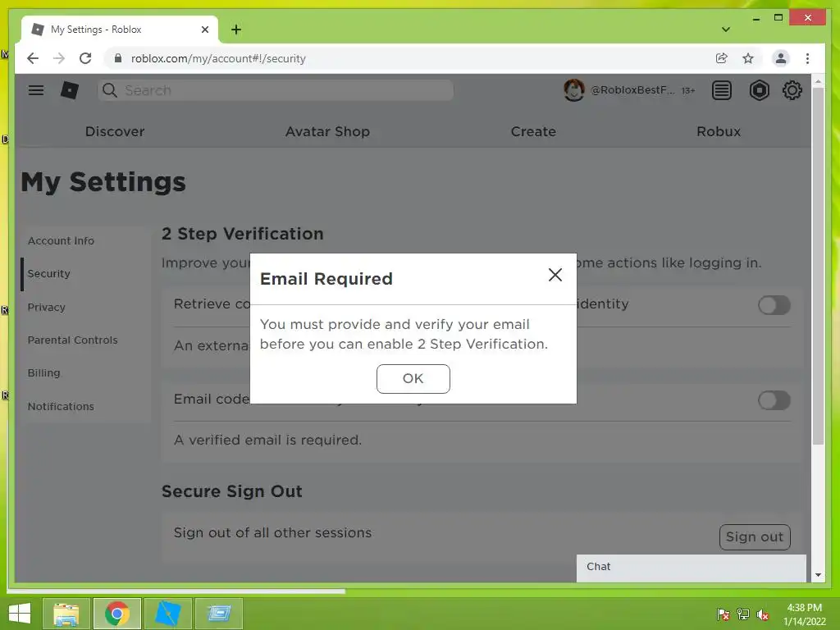This screenshot has height=630, width=840.
Task: Open the @RobloxBestF profile avatar
Action: click(x=573, y=90)
